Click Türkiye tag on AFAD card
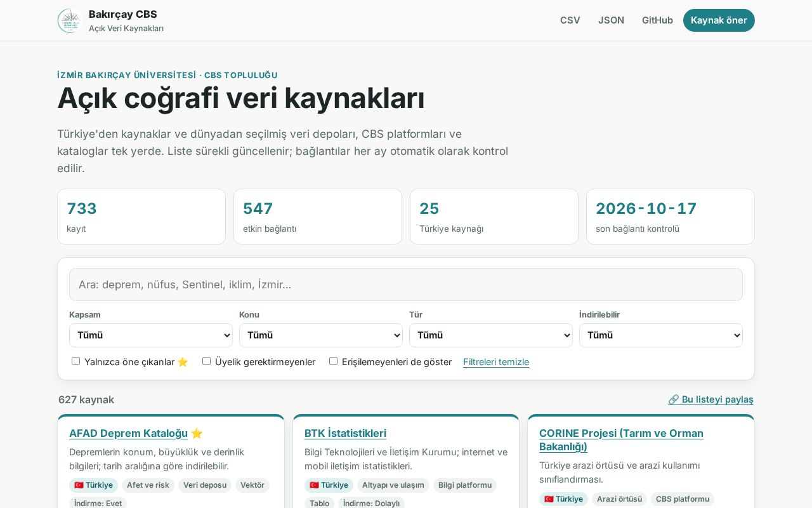Screen dimensions: 812x508 (94, 485)
